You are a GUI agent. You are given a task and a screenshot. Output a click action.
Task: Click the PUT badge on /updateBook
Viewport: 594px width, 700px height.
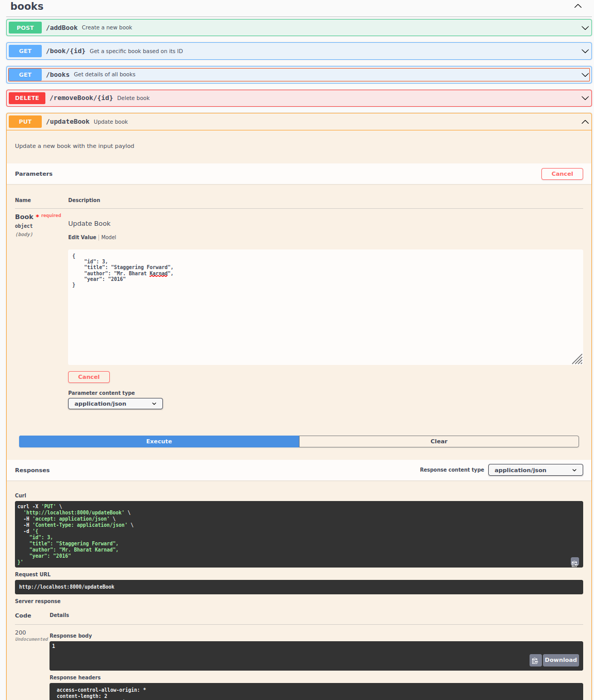[25, 122]
